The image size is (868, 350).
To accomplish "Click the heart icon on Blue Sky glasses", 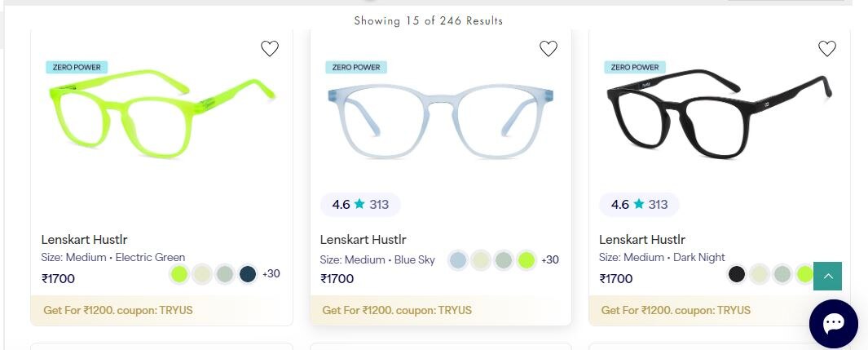I will point(549,49).
